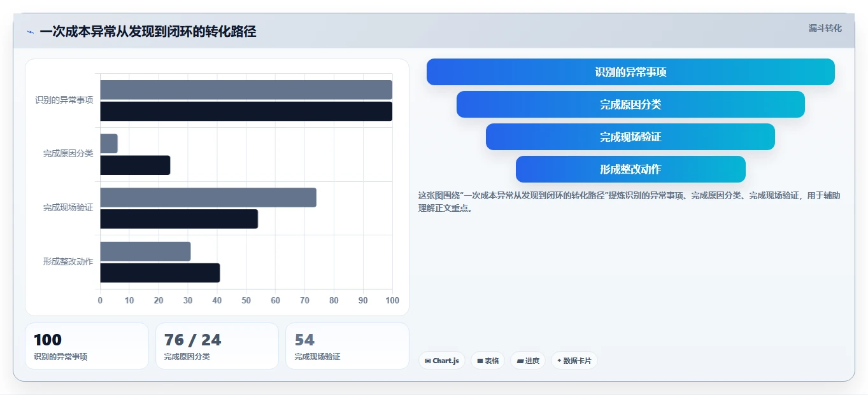Screen dimensions: 868x395
Task: Select the 形成整改动作 funnel stage
Action: [630, 169]
